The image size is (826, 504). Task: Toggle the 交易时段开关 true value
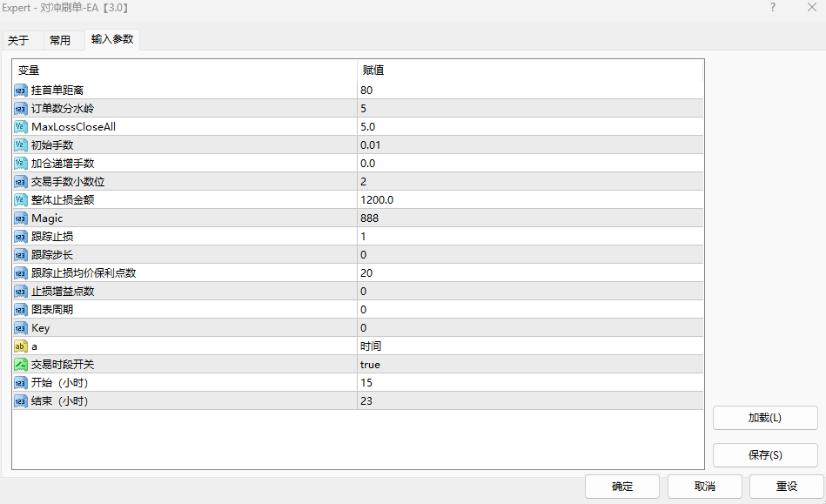click(370, 365)
